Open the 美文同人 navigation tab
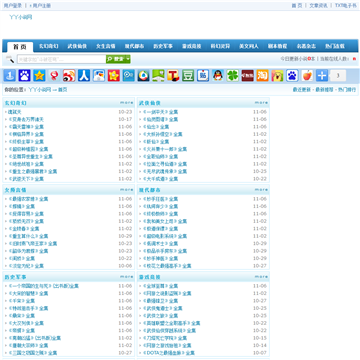Viewport: 360px width, 360px height. tap(249, 46)
